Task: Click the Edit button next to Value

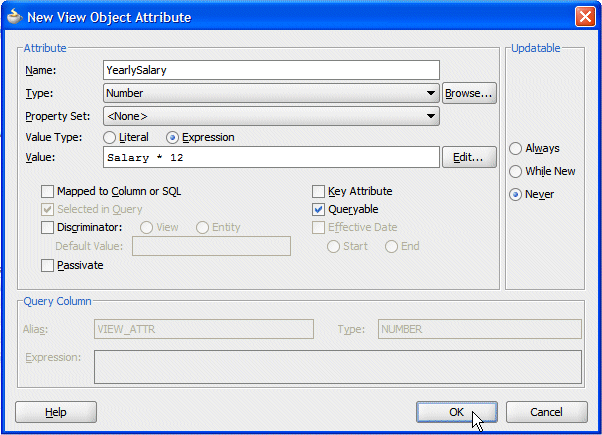Action: point(469,157)
